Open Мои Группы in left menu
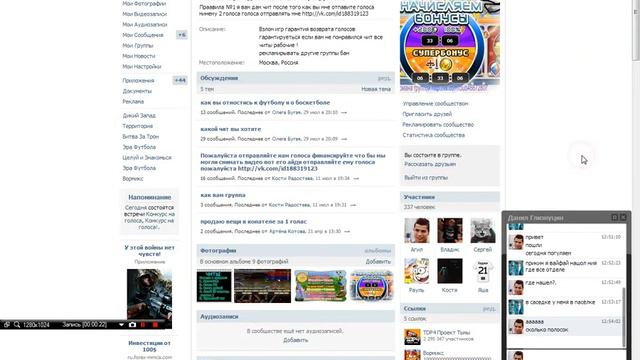640x360 pixels. click(138, 46)
